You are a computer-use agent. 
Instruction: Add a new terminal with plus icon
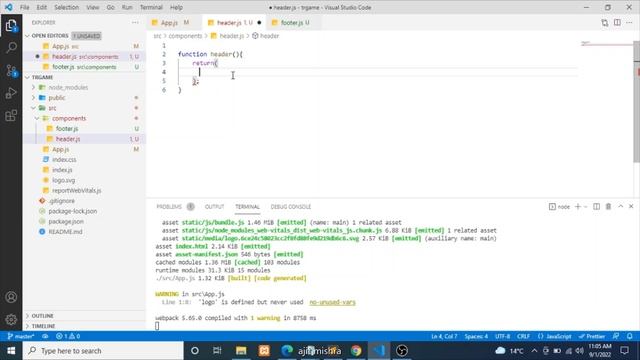(578, 207)
